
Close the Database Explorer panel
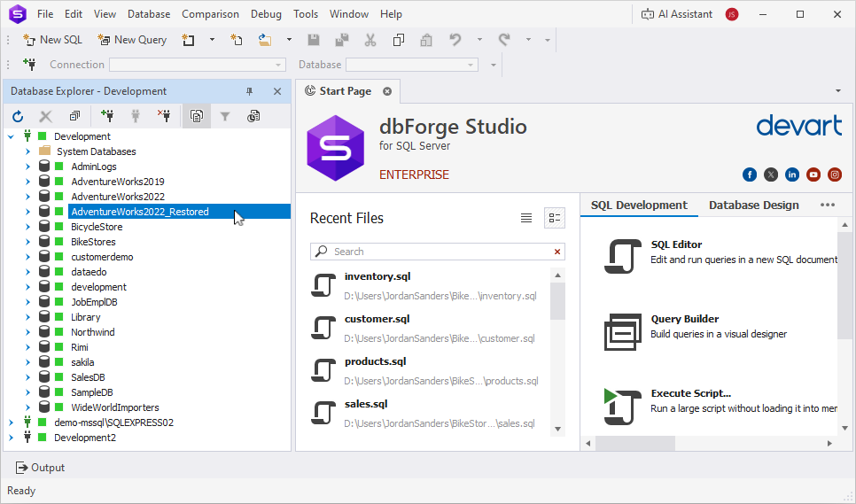277,91
